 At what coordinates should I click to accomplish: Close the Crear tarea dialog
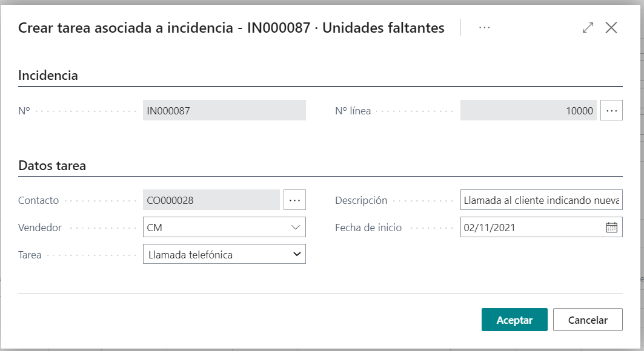coord(611,28)
